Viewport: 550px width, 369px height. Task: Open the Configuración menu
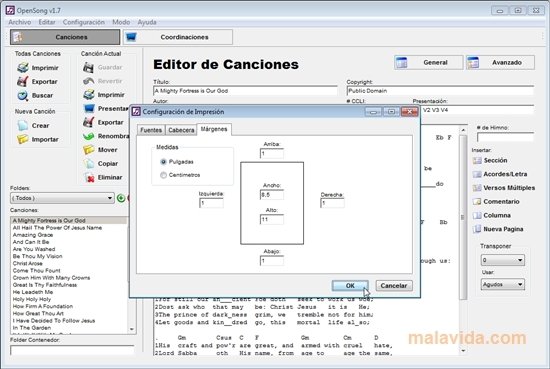coord(83,22)
